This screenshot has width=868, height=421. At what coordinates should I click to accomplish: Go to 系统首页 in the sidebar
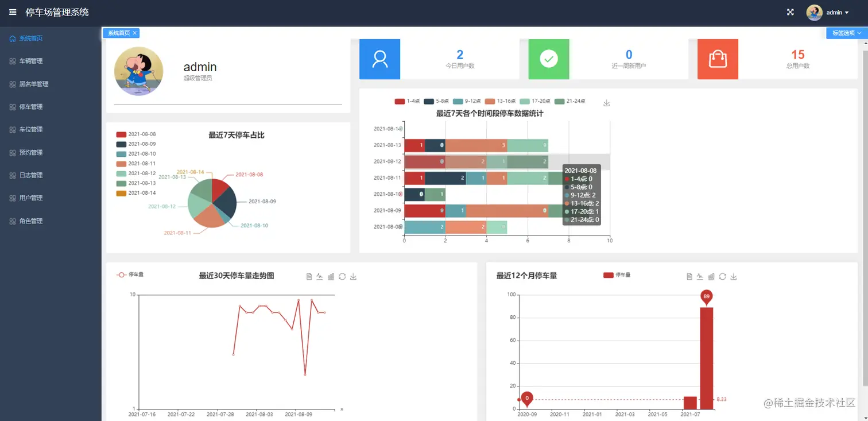click(x=51, y=38)
